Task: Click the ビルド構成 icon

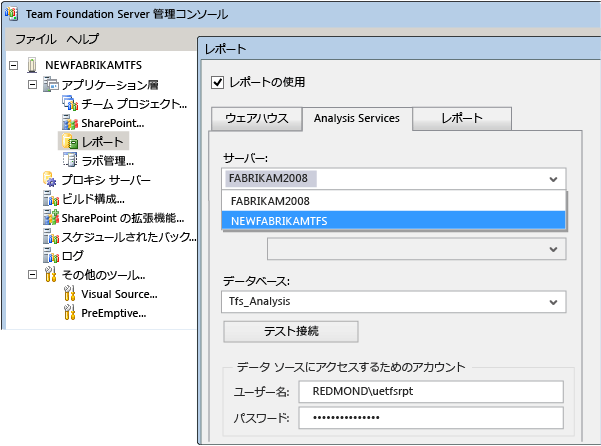Action: coord(51,198)
